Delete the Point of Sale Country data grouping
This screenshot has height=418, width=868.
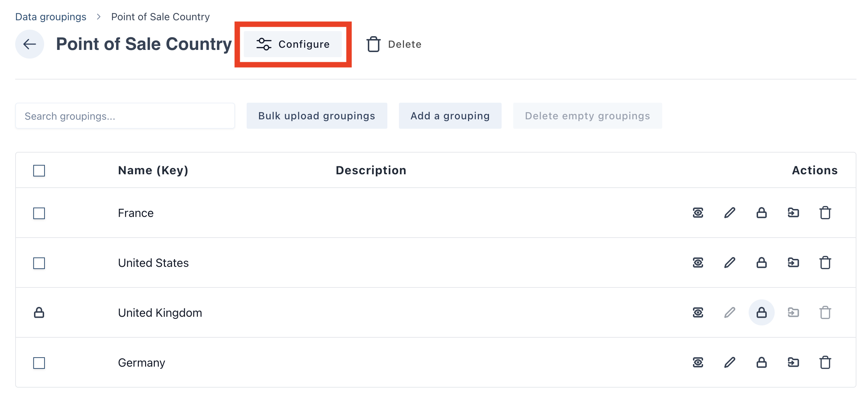(394, 44)
